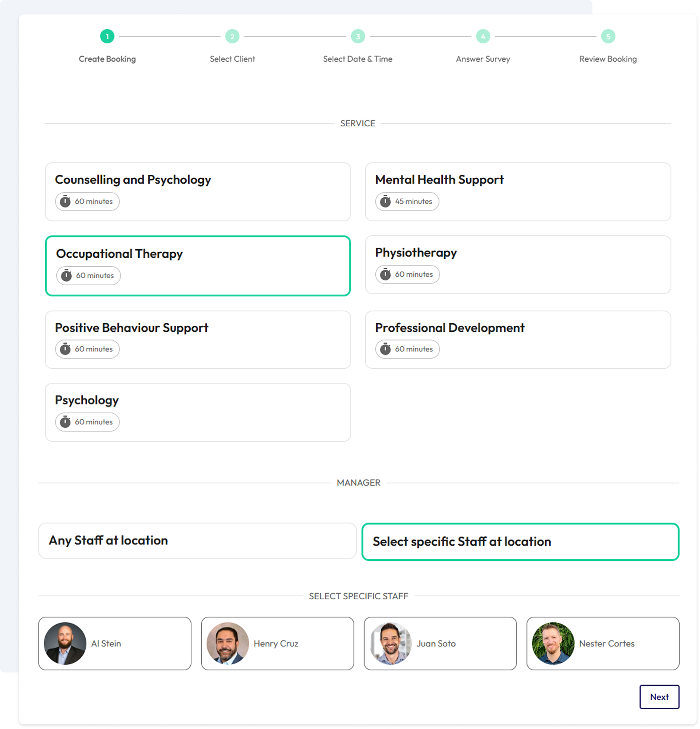Image resolution: width=700 pixels, height=729 pixels.
Task: Click the timer icon in the Psychology card
Action: point(65,422)
